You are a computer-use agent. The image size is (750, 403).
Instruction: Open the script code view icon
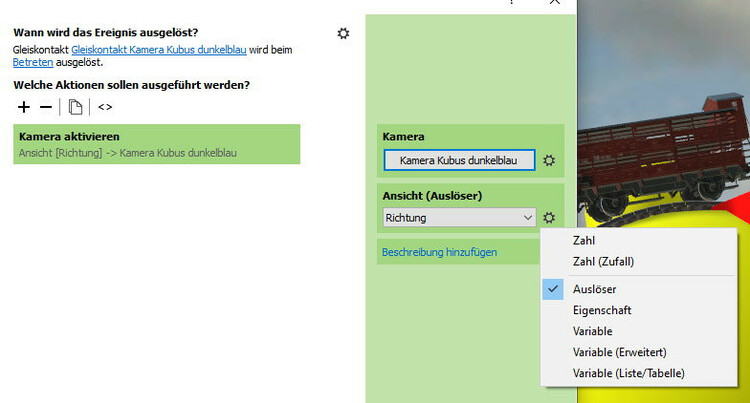coord(105,107)
